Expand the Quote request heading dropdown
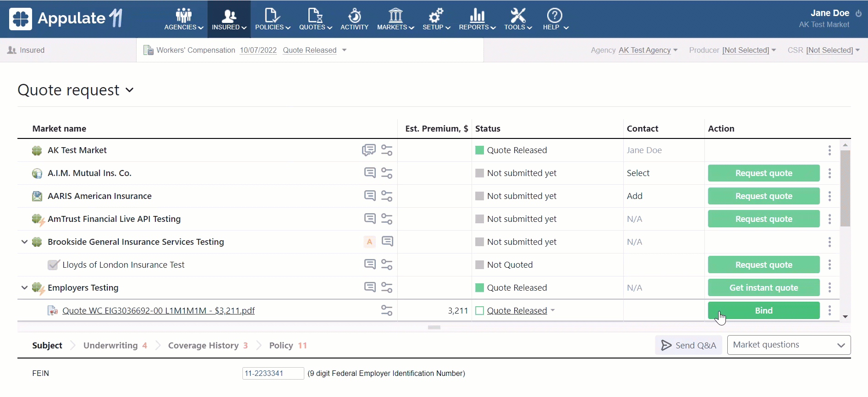This screenshot has height=397, width=868. tap(130, 90)
